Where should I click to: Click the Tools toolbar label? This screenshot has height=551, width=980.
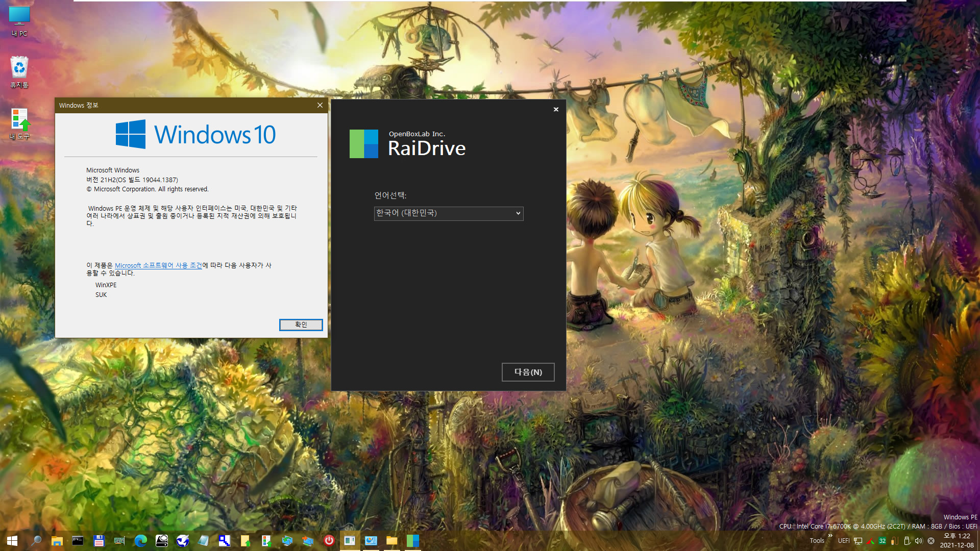(817, 541)
